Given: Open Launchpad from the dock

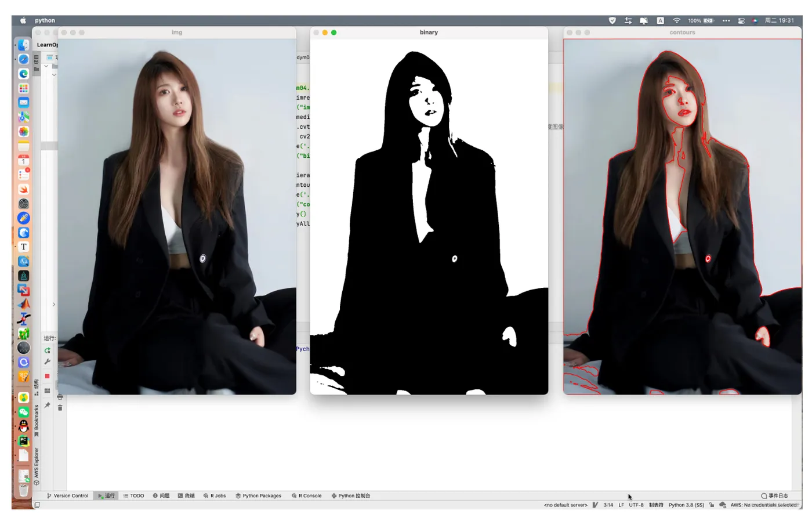Looking at the screenshot, I should click(23, 88).
